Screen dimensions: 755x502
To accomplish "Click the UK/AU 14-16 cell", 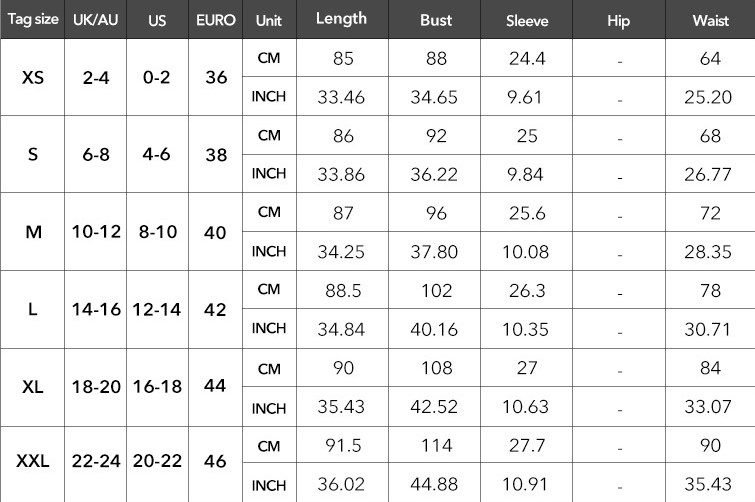I will (x=96, y=309).
